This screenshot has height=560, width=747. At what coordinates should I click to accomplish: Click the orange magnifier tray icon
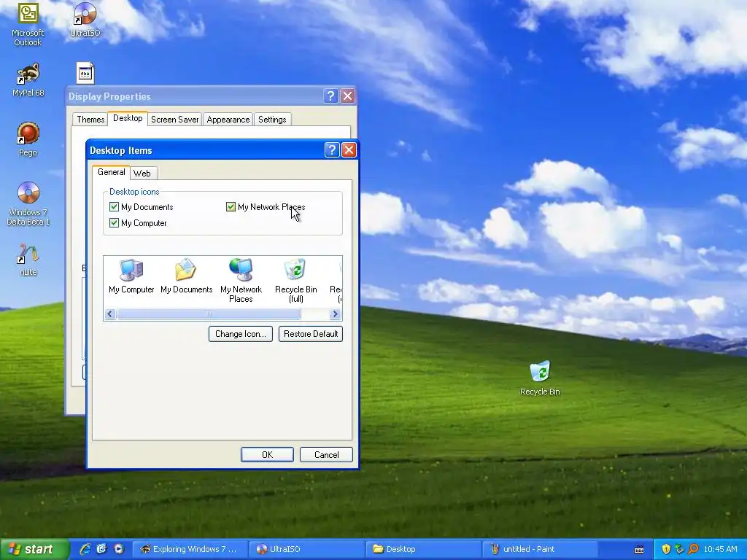coord(693,549)
